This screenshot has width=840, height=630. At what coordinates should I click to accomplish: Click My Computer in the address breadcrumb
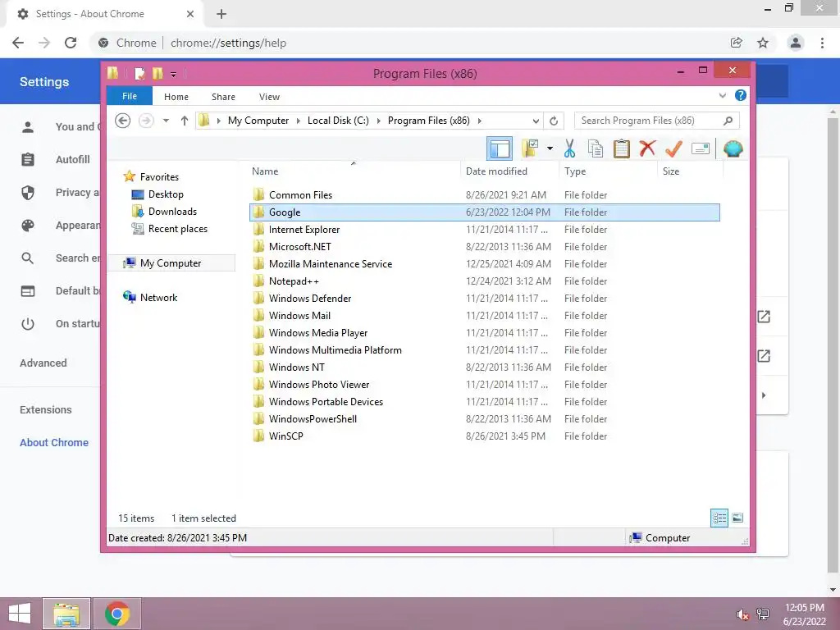pyautogui.click(x=258, y=121)
